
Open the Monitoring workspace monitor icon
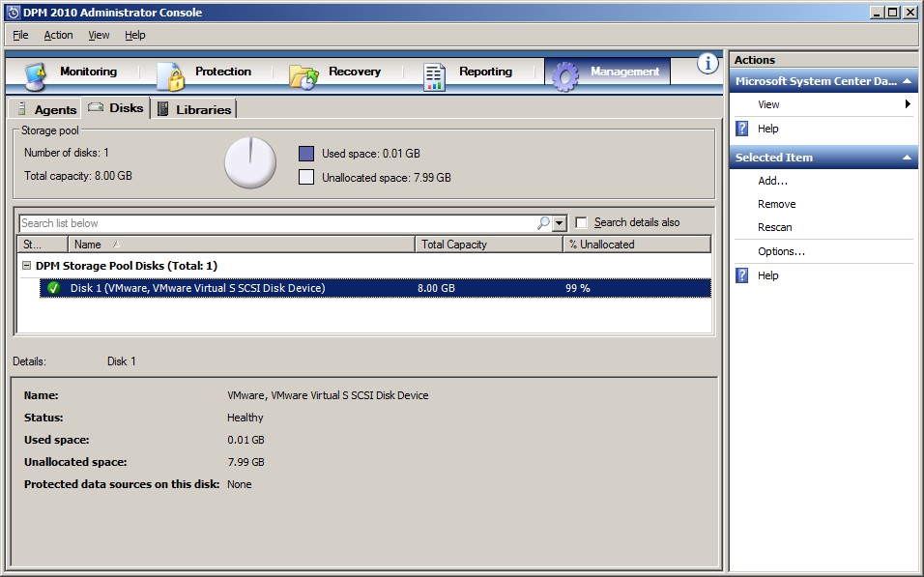[x=36, y=76]
